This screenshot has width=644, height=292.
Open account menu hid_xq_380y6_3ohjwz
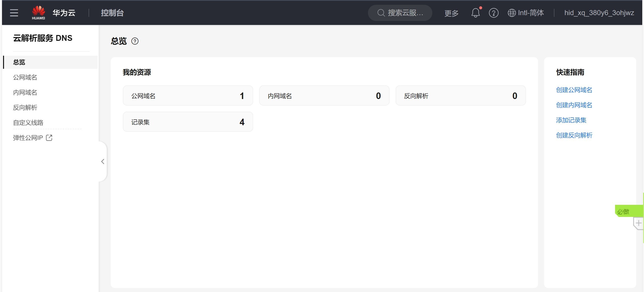(x=599, y=13)
